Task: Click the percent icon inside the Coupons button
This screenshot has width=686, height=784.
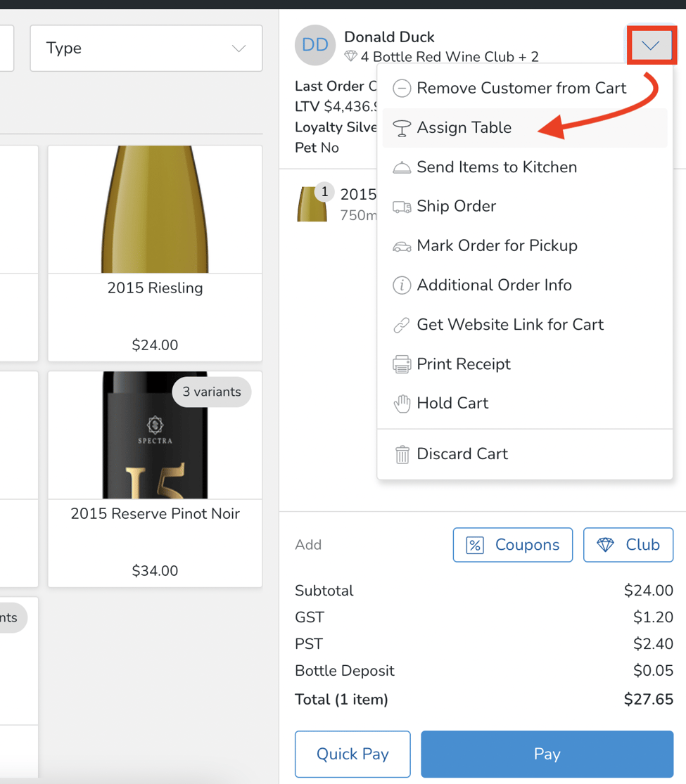Action: [x=474, y=544]
